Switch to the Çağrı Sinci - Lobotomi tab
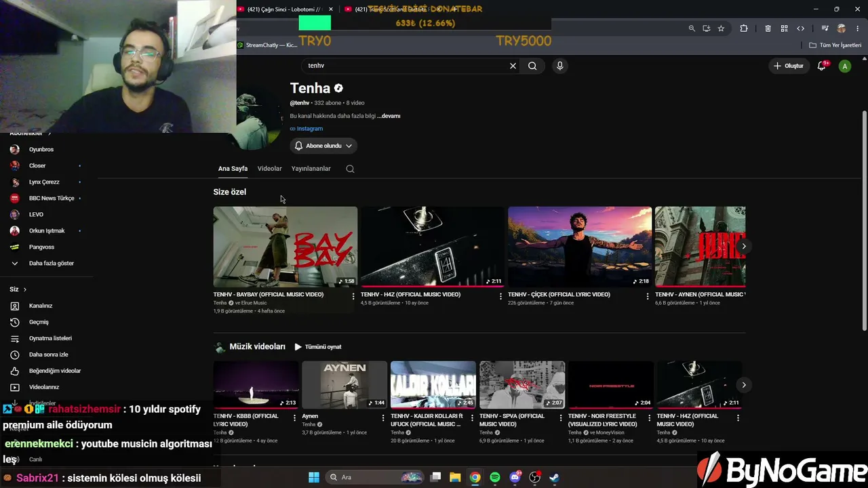868x488 pixels. tap(285, 9)
